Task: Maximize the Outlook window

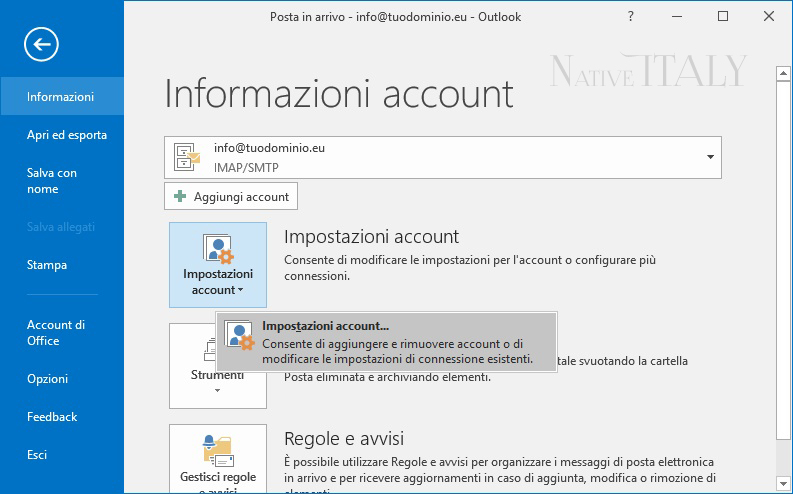Action: [723, 17]
